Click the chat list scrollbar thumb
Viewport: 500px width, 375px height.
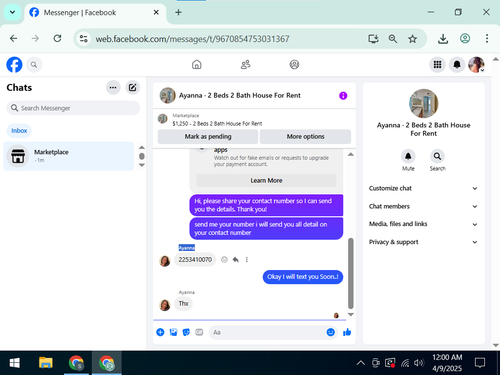142,156
